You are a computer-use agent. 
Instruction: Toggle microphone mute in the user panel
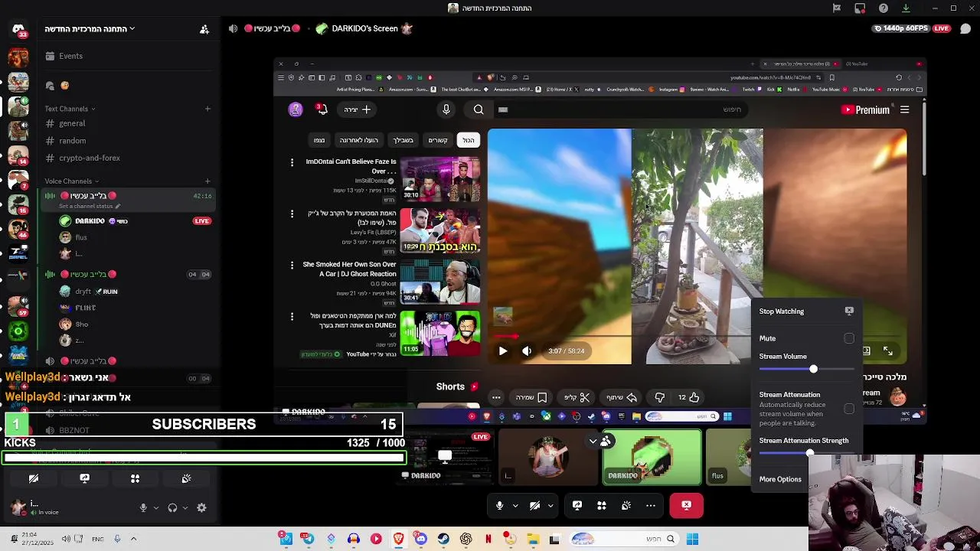143,507
